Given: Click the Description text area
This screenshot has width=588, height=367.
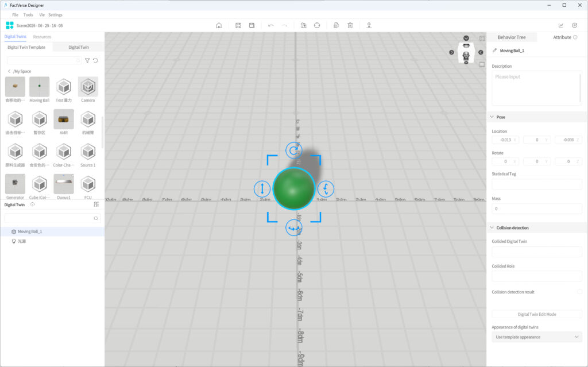Looking at the screenshot, I should (537, 88).
